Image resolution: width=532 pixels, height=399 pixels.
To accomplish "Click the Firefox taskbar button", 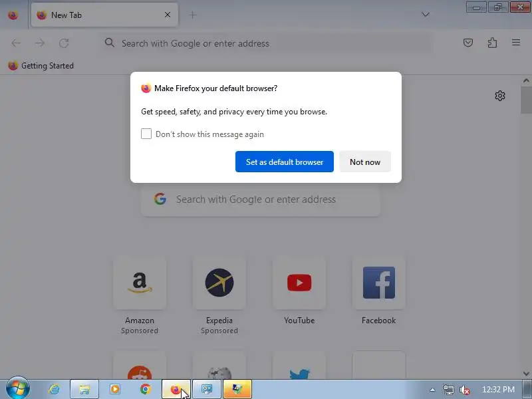I will 176,389.
